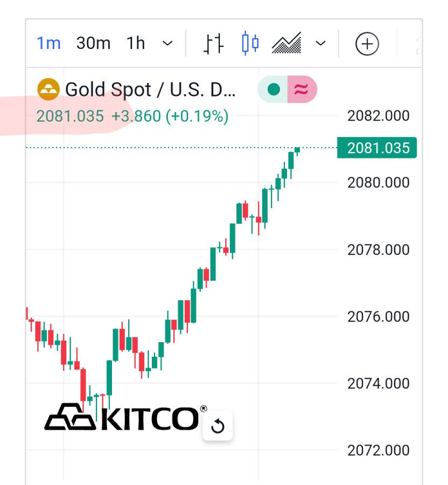448x485 pixels.
Task: Click the green 2081.035 price axis label
Action: [x=378, y=148]
